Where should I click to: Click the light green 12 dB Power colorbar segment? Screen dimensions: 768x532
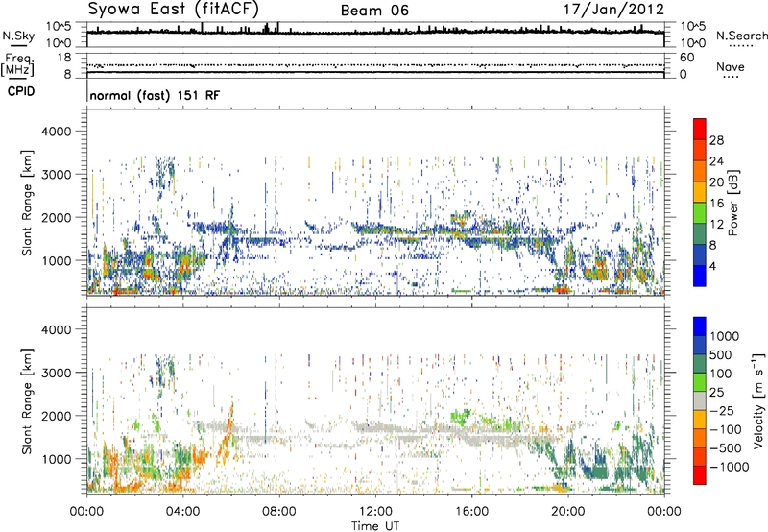[x=700, y=213]
